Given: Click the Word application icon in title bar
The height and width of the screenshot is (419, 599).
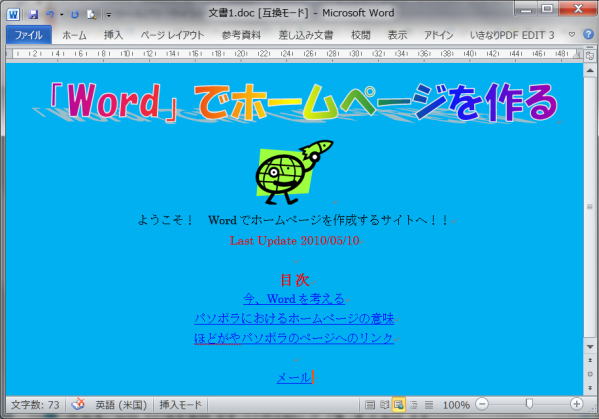Looking at the screenshot, I should click(x=13, y=15).
